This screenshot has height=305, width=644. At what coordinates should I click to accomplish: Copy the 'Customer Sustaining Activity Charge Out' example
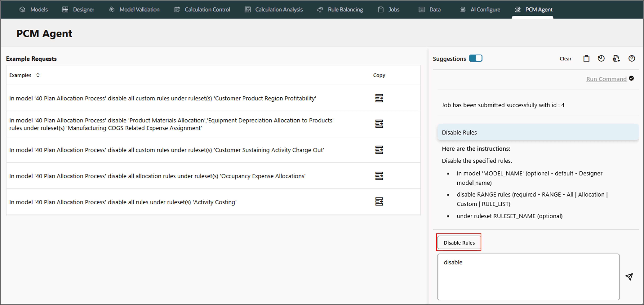379,150
